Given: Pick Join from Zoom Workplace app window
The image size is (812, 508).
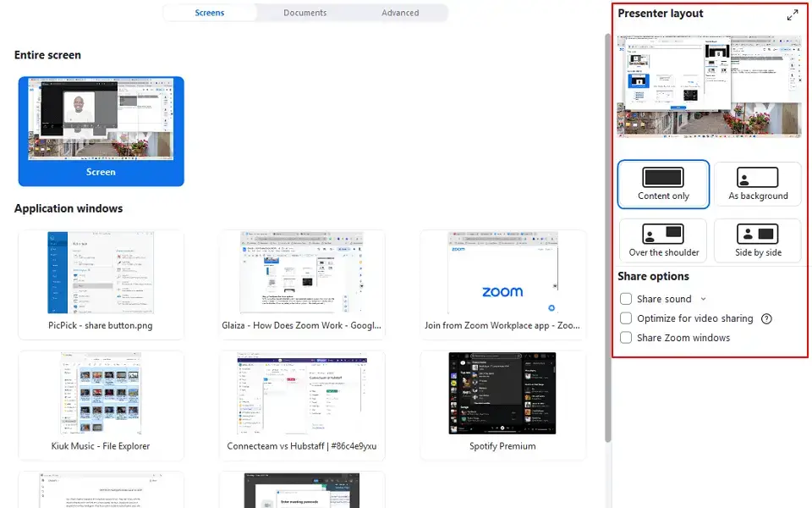Looking at the screenshot, I should [502, 284].
